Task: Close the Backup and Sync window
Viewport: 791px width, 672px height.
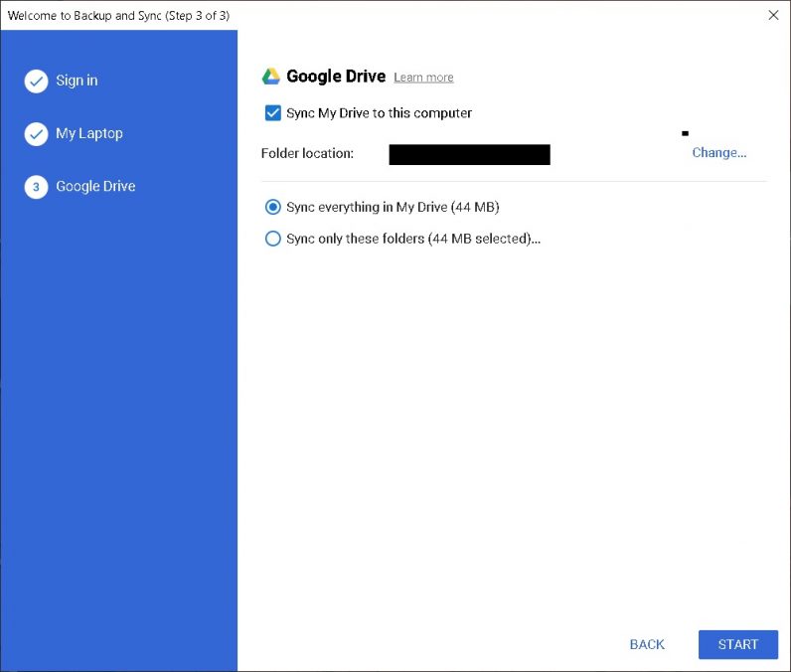Action: tap(773, 15)
